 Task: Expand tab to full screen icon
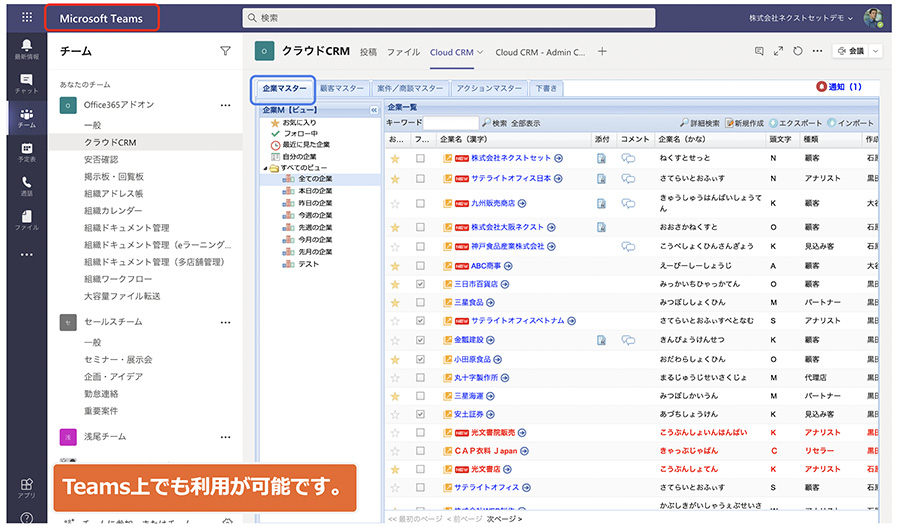click(778, 51)
